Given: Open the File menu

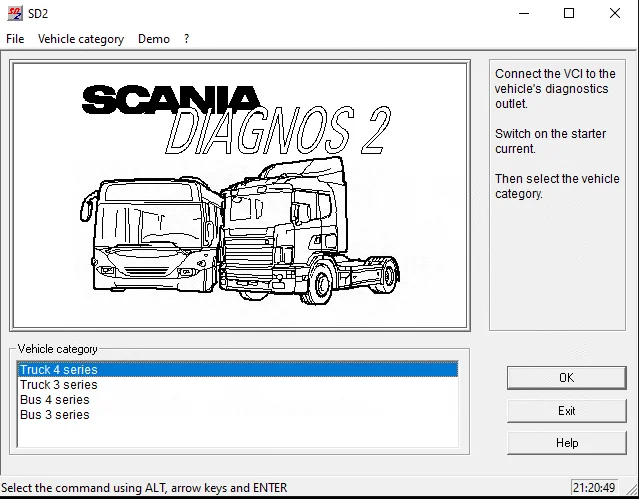Looking at the screenshot, I should click(x=15, y=39).
